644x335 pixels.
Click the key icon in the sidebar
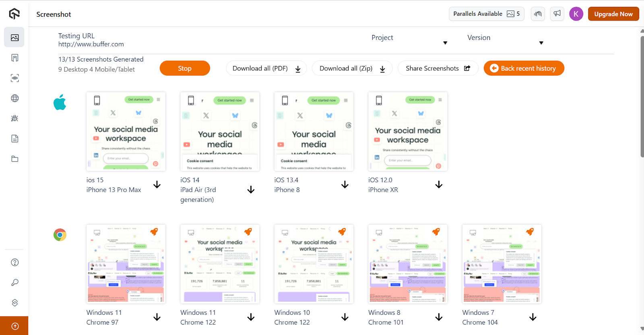pos(14,282)
